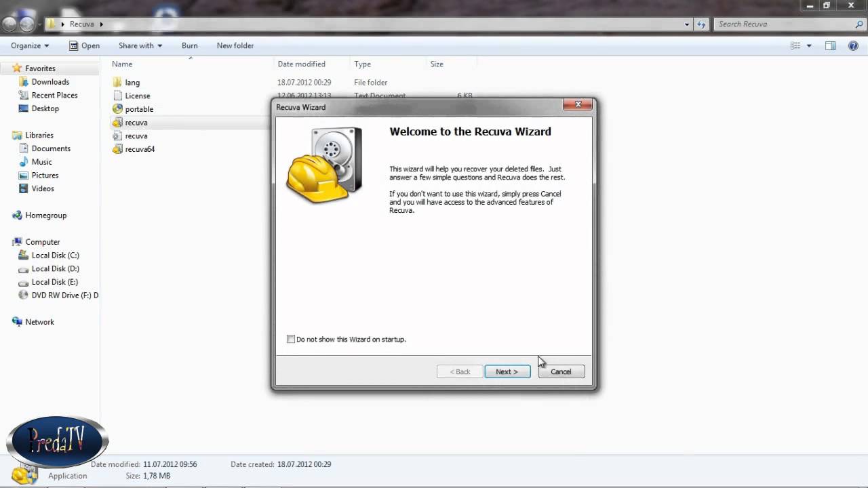Click the address bar refresh button
This screenshot has height=488, width=868.
click(701, 24)
